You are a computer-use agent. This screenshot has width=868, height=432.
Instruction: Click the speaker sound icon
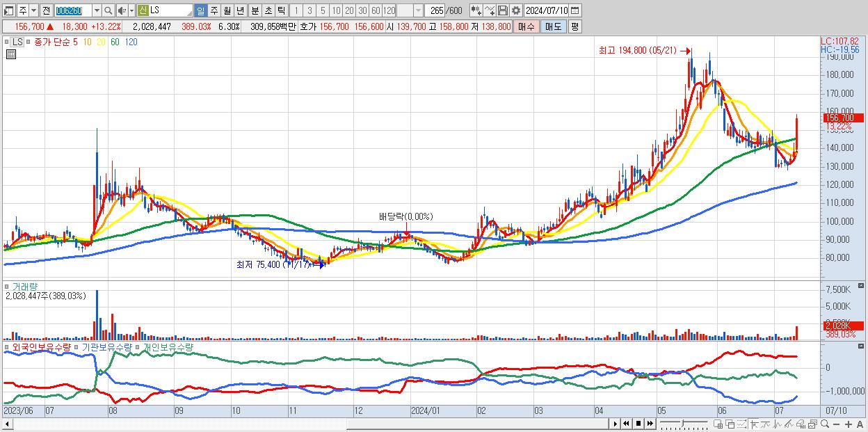[122, 10]
